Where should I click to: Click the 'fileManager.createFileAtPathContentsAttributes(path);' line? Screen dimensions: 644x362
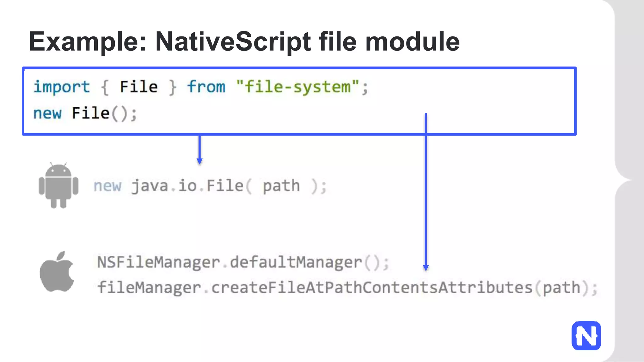(x=347, y=288)
